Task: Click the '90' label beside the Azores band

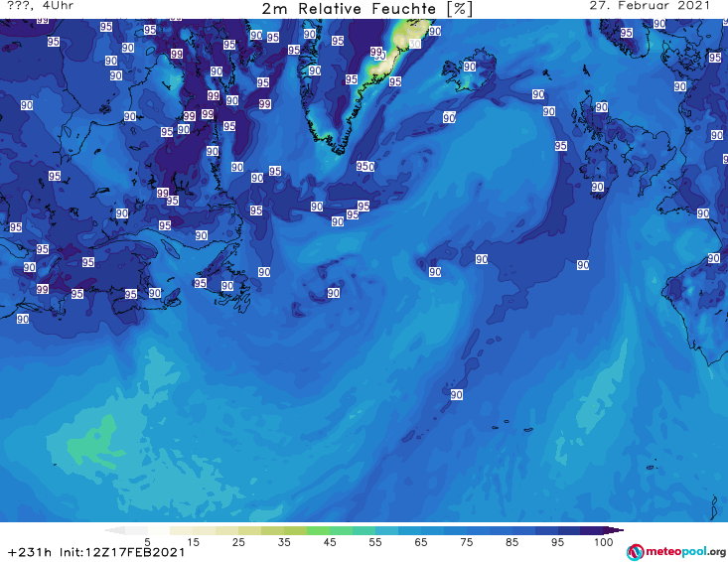Action: (457, 394)
